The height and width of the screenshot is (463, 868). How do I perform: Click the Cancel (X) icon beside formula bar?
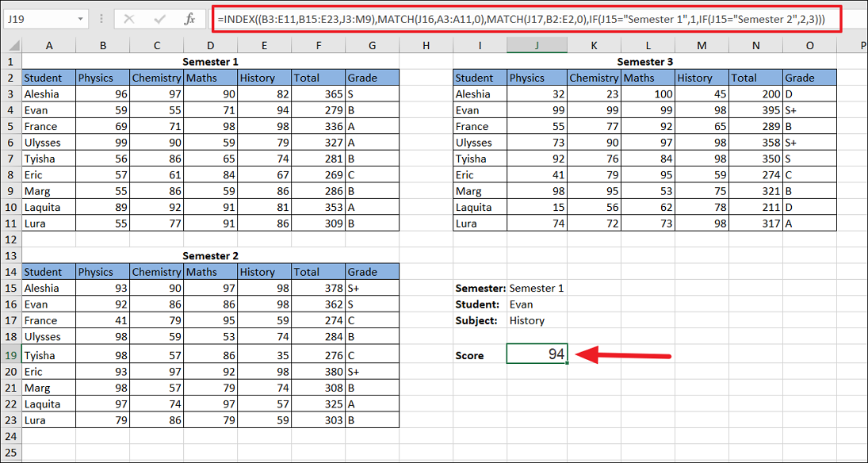(x=127, y=17)
